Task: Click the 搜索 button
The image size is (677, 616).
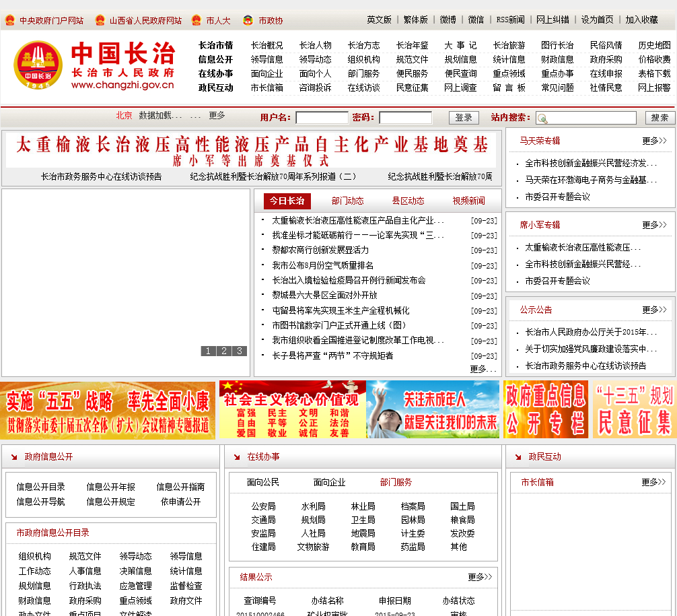Action: [x=660, y=118]
